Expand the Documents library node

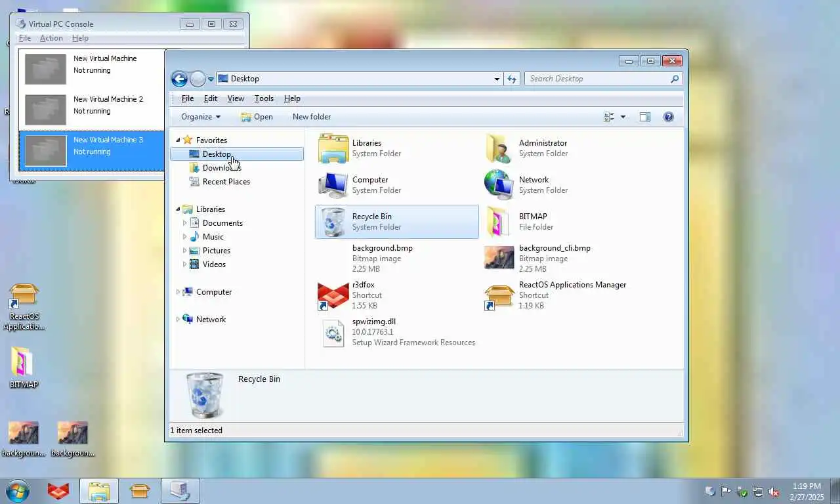tap(184, 223)
